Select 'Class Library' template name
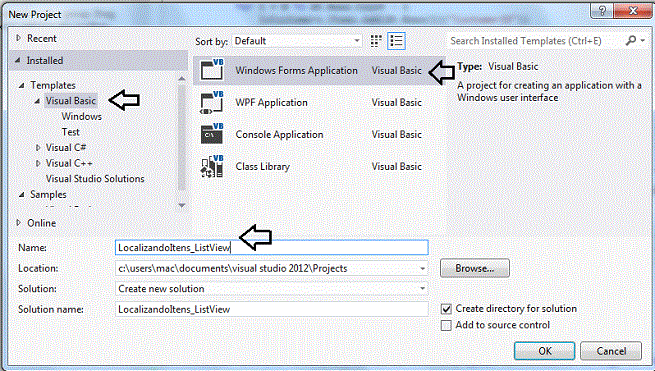655x371 pixels. point(262,166)
